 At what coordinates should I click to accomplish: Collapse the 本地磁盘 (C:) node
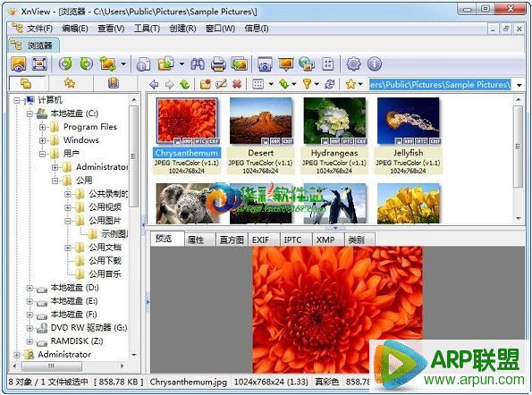pos(30,113)
